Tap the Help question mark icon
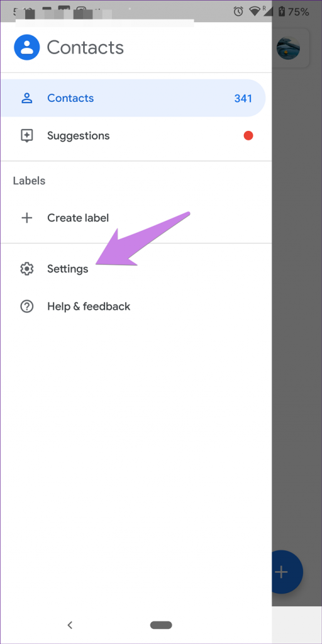Viewport: 322px width, 644px height. pyautogui.click(x=26, y=306)
